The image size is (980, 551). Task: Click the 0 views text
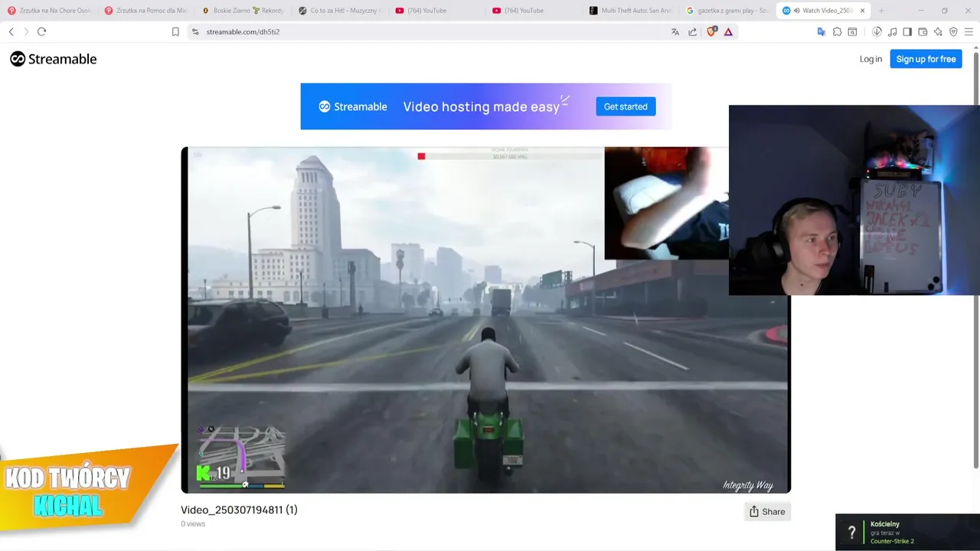[x=193, y=524]
